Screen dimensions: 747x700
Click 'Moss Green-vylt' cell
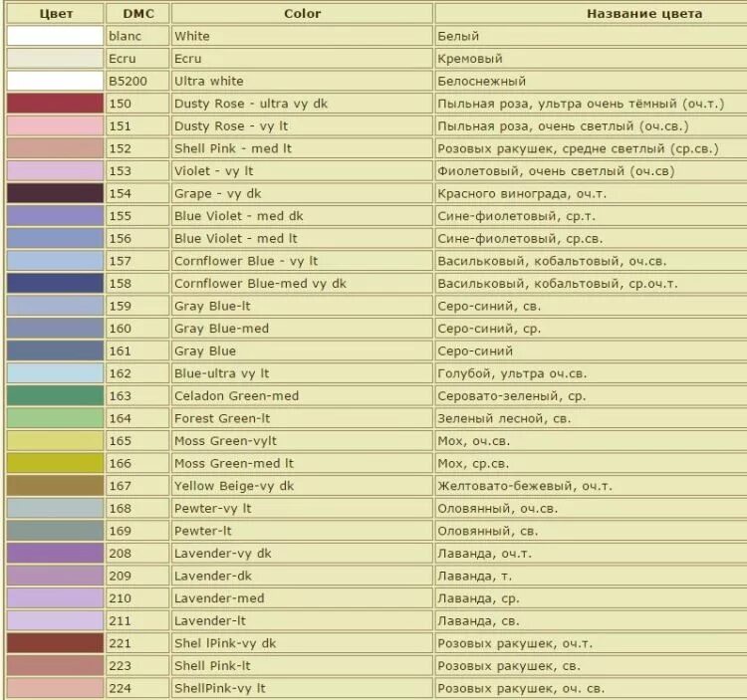tap(302, 441)
